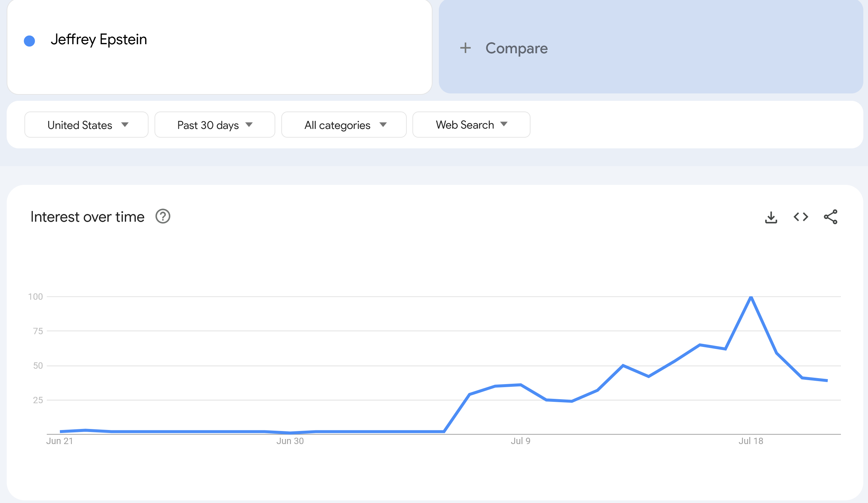Viewport: 868px width, 503px height.
Task: Click the plus icon beside Compare
Action: point(465,48)
